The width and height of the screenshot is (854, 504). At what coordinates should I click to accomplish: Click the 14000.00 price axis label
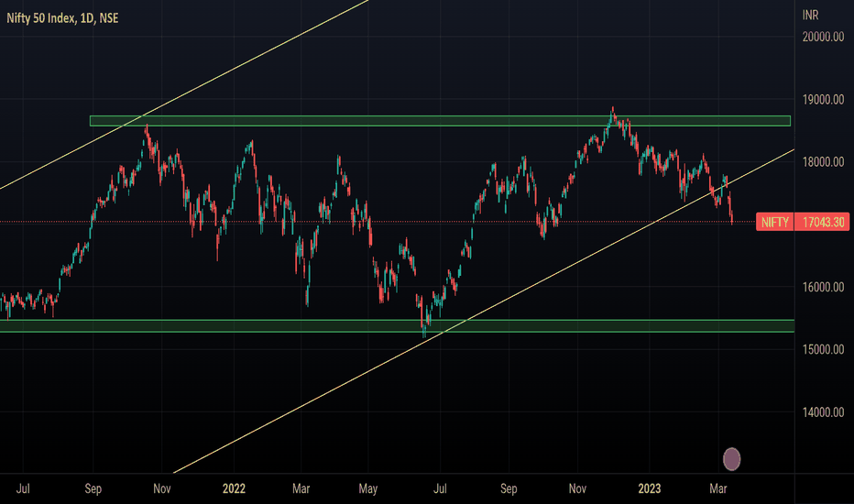(x=823, y=412)
